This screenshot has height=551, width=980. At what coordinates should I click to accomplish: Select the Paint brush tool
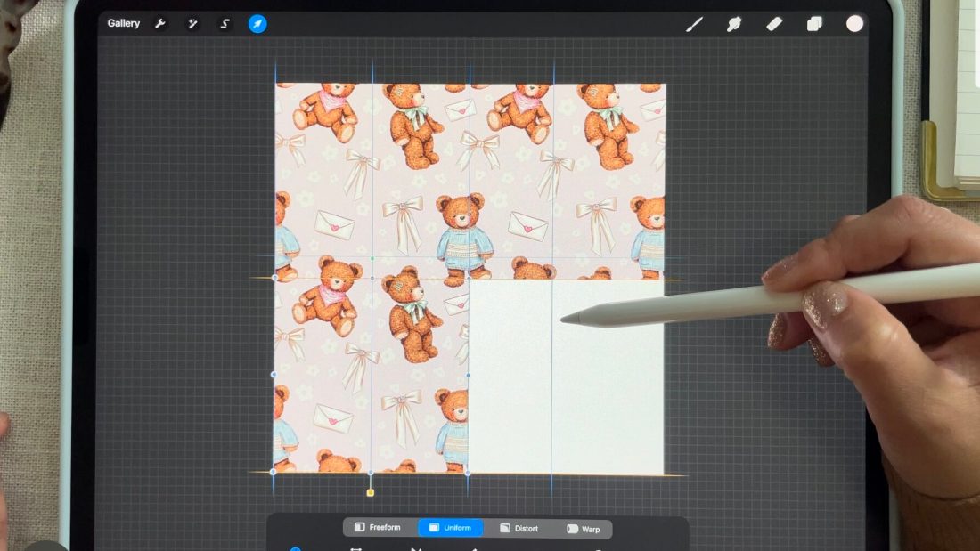coord(694,24)
